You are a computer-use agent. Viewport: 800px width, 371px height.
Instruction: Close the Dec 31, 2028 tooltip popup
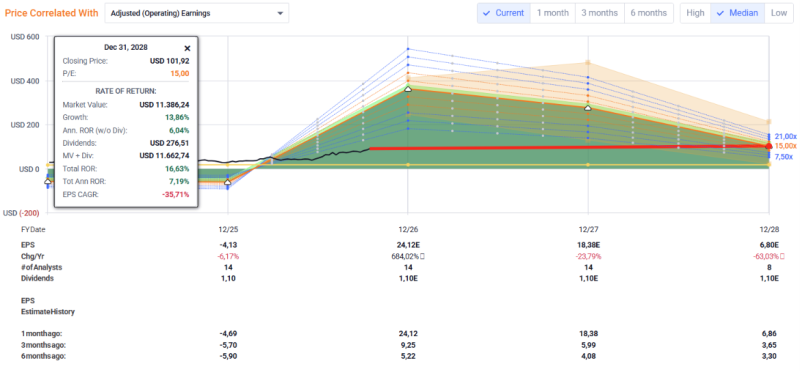click(x=187, y=48)
